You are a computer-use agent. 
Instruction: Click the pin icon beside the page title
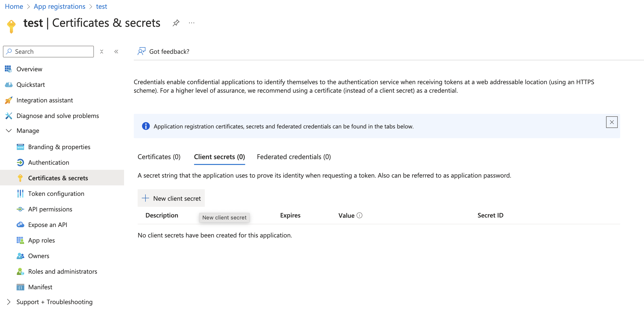[176, 23]
